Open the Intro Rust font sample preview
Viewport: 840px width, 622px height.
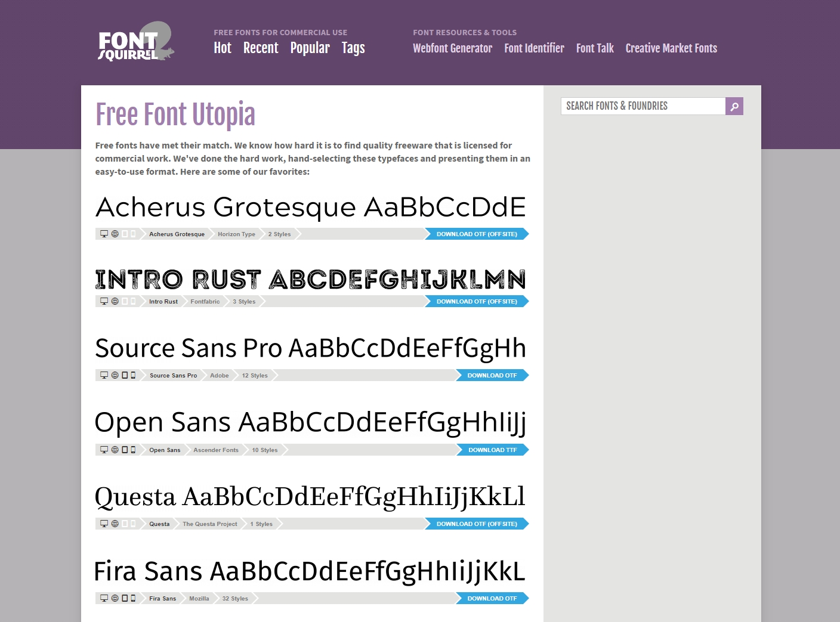[x=311, y=279]
